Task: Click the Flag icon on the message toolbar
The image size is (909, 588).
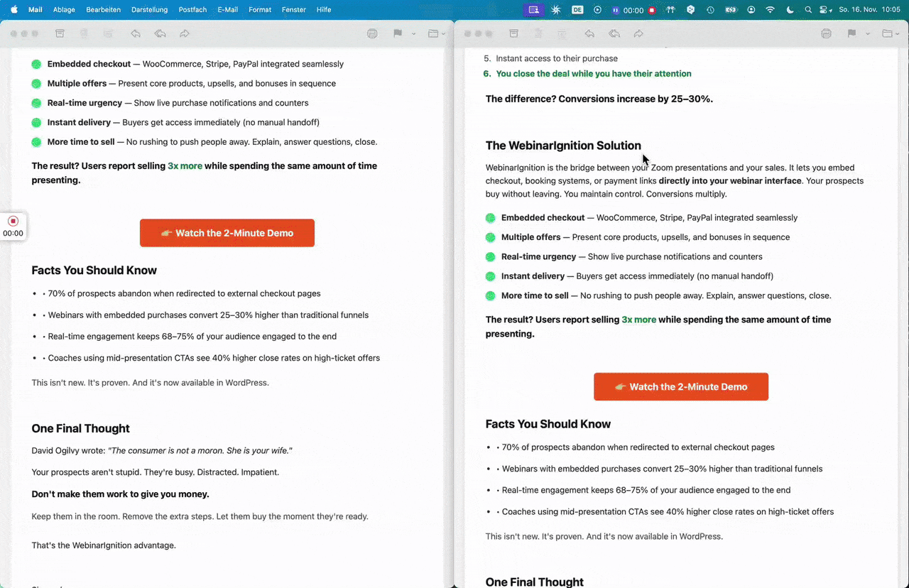Action: pyautogui.click(x=397, y=33)
